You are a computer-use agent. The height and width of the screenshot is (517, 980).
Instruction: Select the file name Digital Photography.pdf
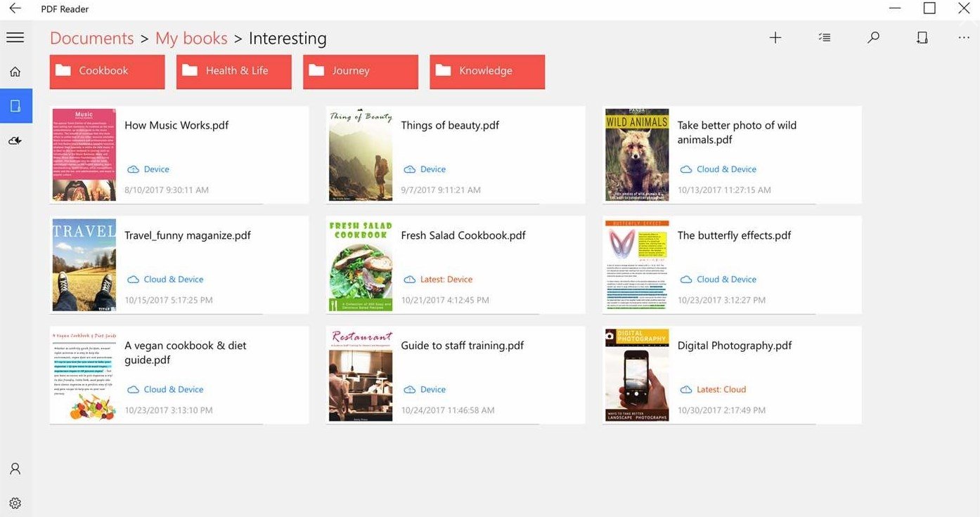(735, 346)
